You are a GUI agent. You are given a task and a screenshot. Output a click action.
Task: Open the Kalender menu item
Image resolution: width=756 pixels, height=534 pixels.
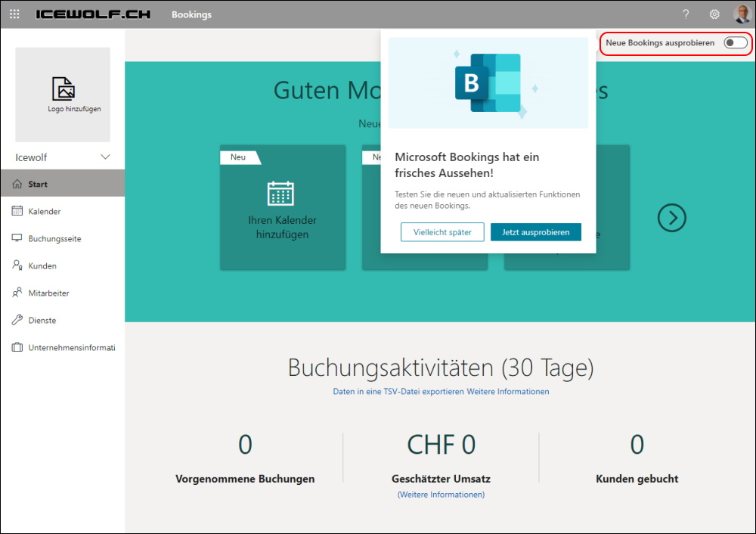click(63, 211)
